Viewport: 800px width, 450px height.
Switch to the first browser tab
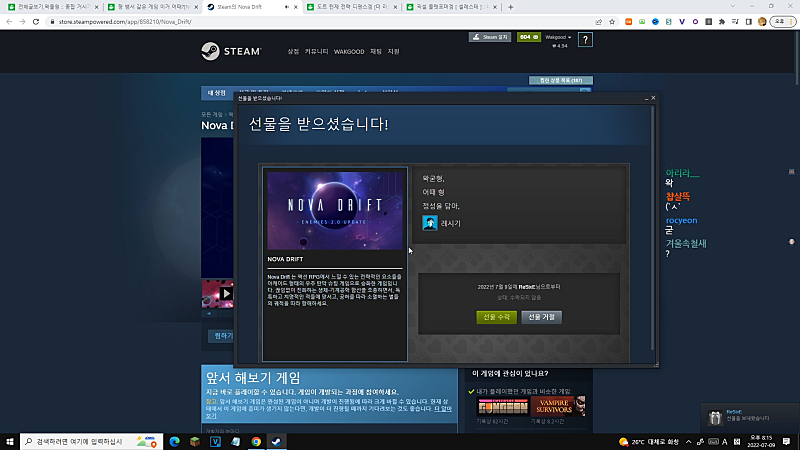(53, 7)
